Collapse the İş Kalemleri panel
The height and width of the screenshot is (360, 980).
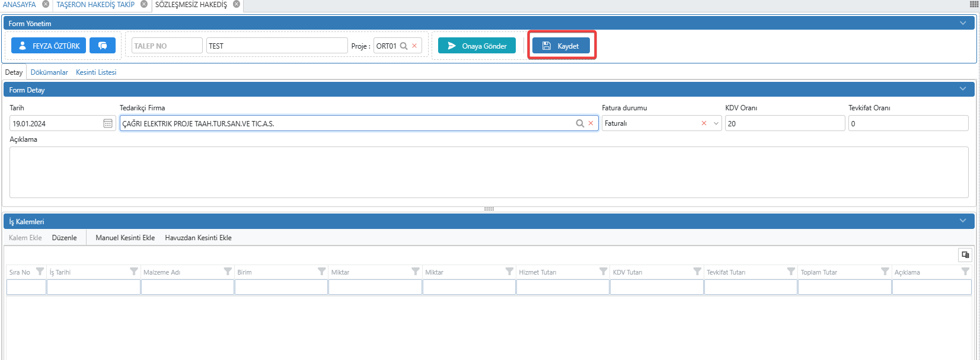click(x=963, y=221)
